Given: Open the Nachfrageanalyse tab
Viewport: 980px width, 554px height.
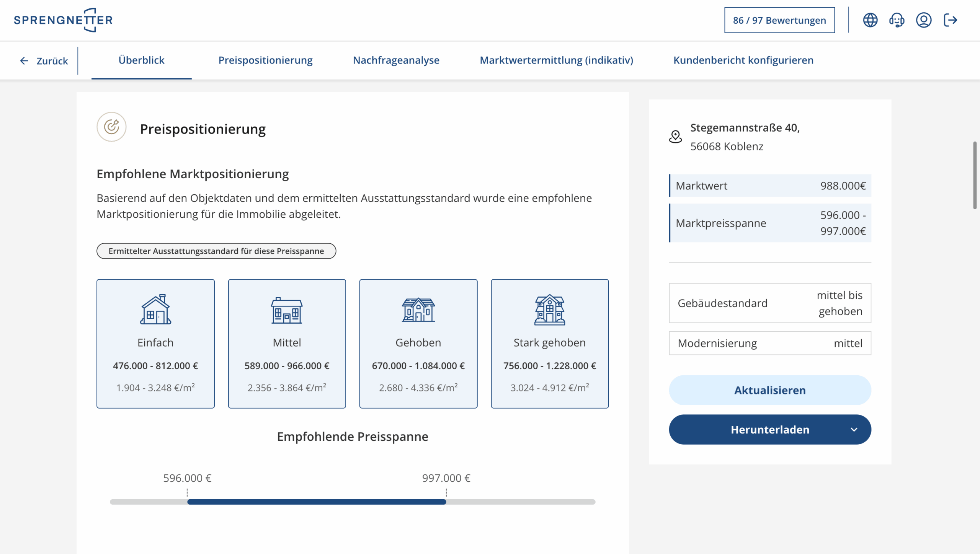Looking at the screenshot, I should click(x=396, y=60).
